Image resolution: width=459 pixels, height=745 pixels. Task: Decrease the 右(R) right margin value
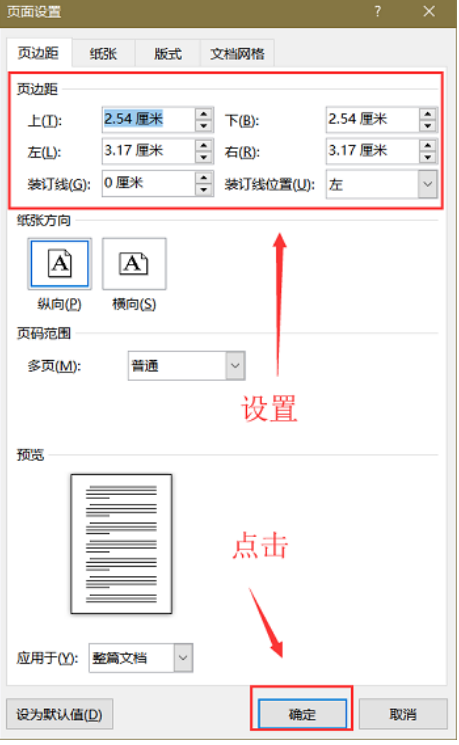(x=428, y=157)
